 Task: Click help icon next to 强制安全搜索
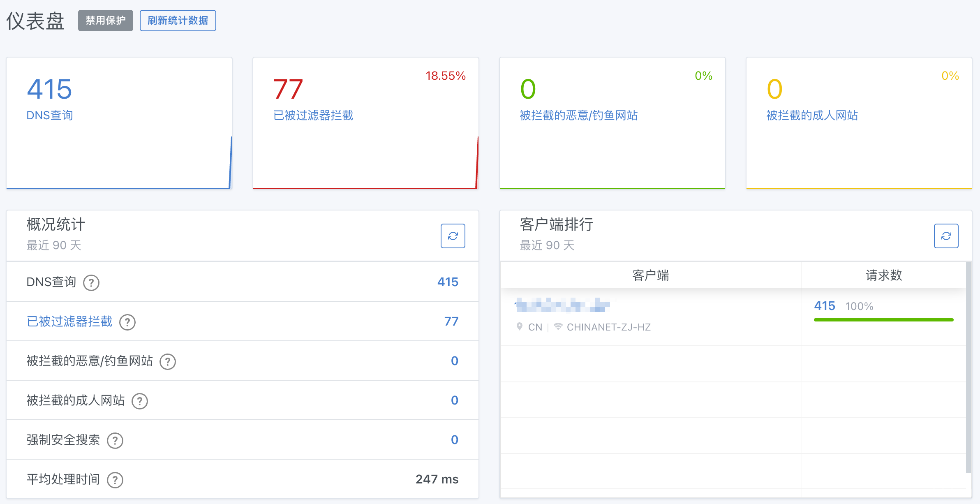point(115,440)
